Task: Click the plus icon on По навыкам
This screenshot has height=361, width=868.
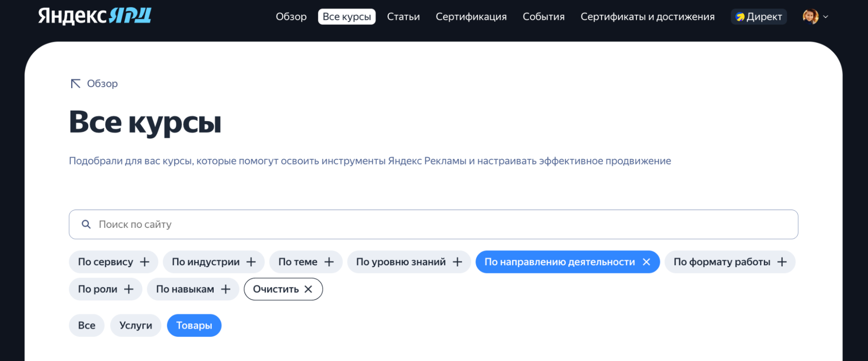Action: coord(225,289)
